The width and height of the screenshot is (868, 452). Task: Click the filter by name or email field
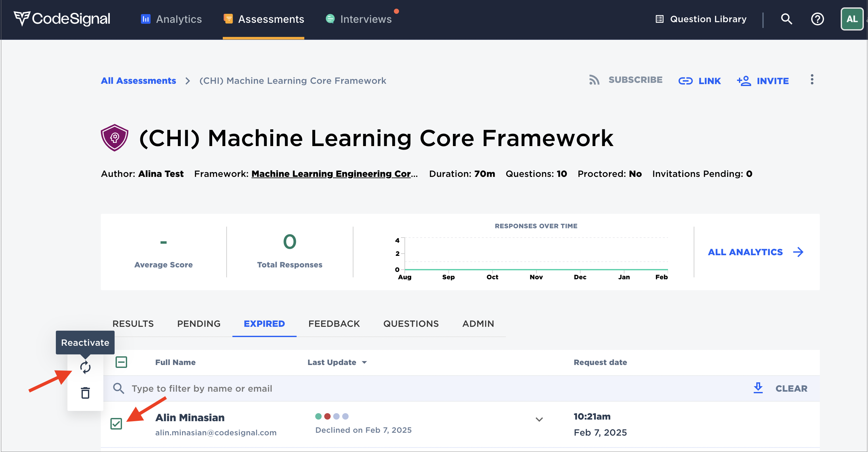425,389
